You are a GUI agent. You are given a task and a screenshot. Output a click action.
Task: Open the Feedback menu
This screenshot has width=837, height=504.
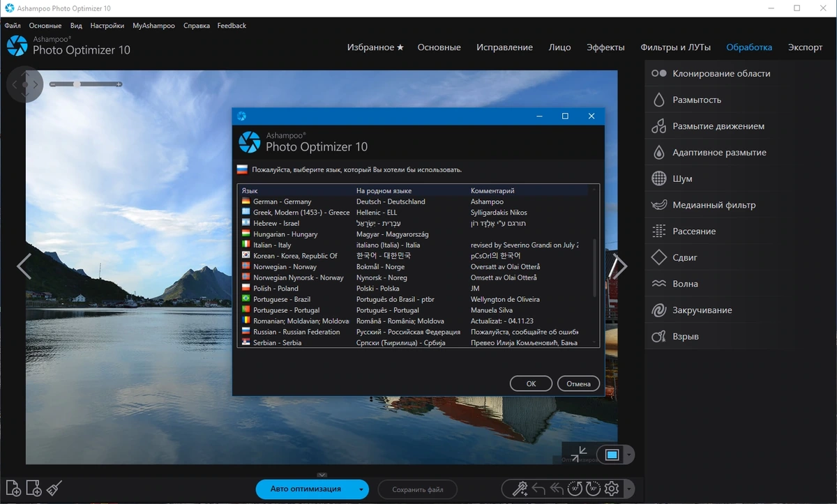tap(232, 26)
